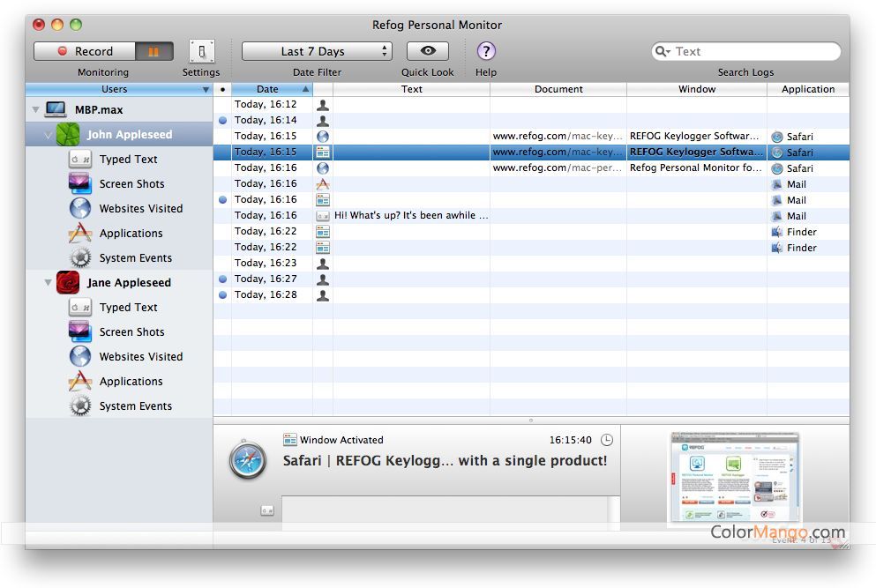This screenshot has height=588, width=876.
Task: Open Help question mark icon
Action: (486, 51)
